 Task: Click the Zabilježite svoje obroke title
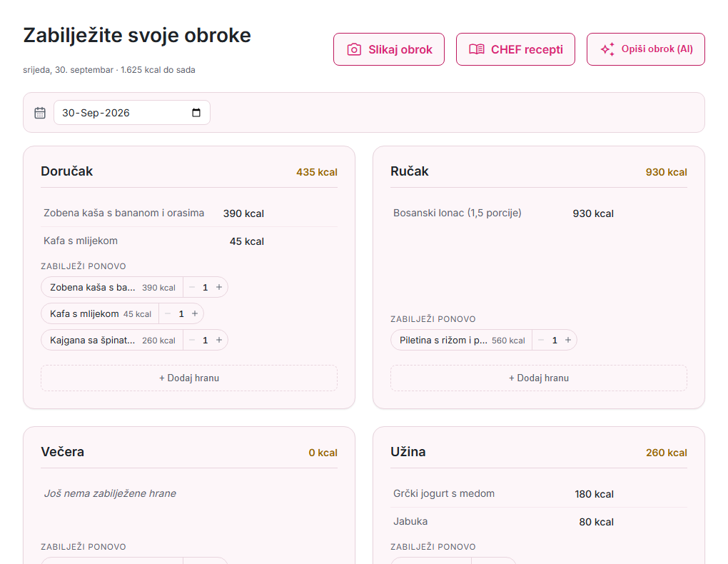[137, 35]
